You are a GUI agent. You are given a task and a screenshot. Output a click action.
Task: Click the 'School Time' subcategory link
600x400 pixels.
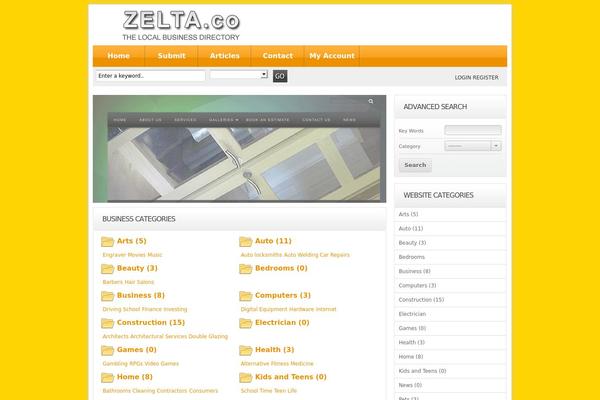256,391
